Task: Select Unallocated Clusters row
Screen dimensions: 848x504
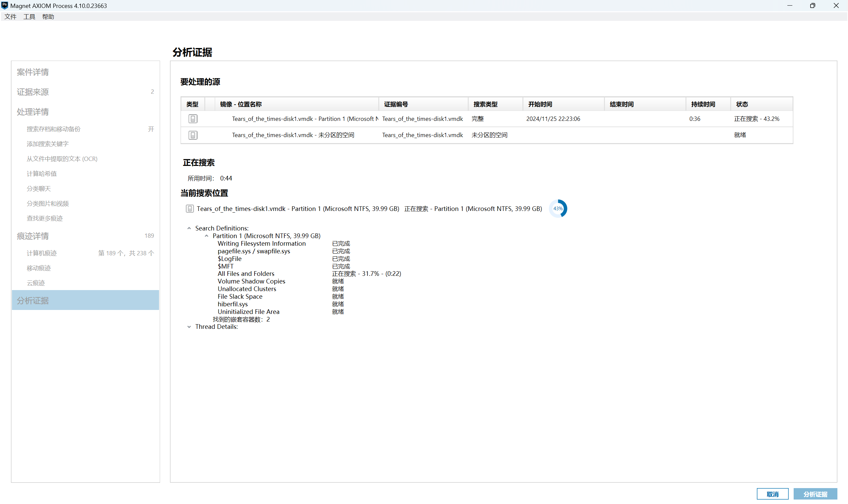Action: (x=247, y=289)
